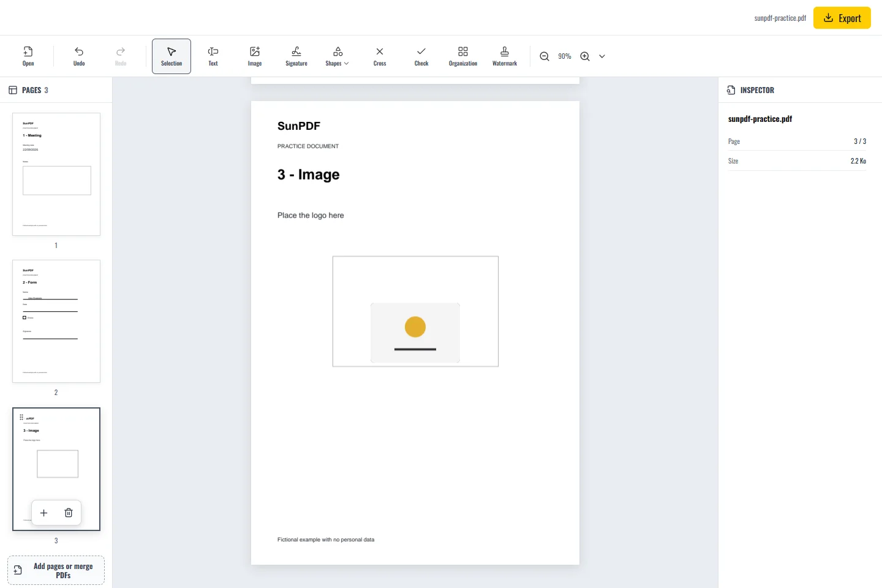
Task: Open page Organization view
Action: (463, 56)
